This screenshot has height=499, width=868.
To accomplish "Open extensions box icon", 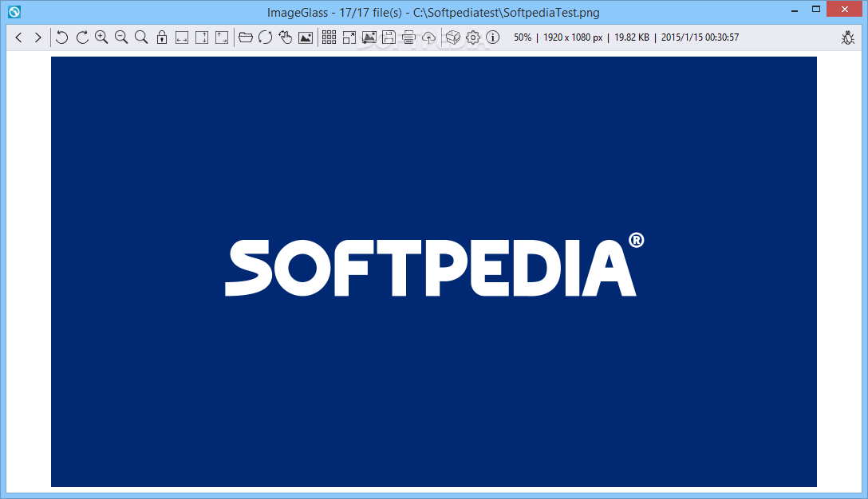I will pyautogui.click(x=453, y=37).
